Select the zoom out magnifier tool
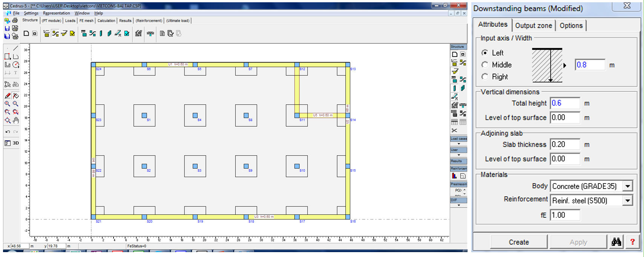644x257 pixels. 15,104
